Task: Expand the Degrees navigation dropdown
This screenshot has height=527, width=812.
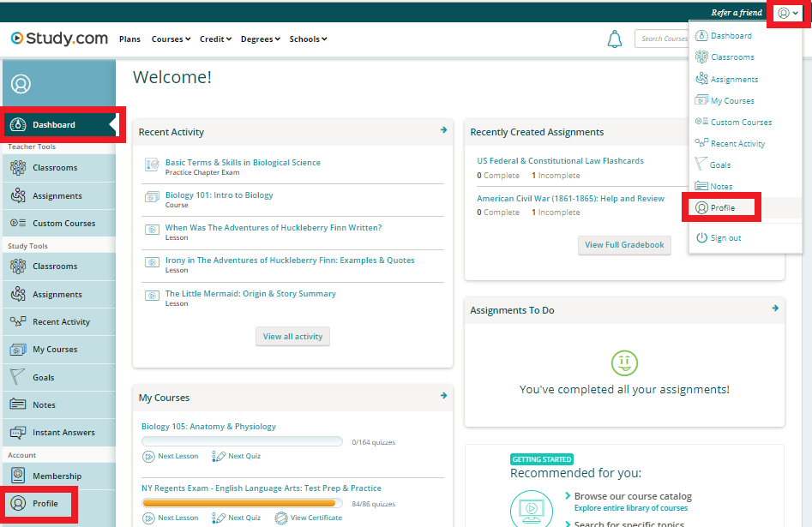Action: 260,39
